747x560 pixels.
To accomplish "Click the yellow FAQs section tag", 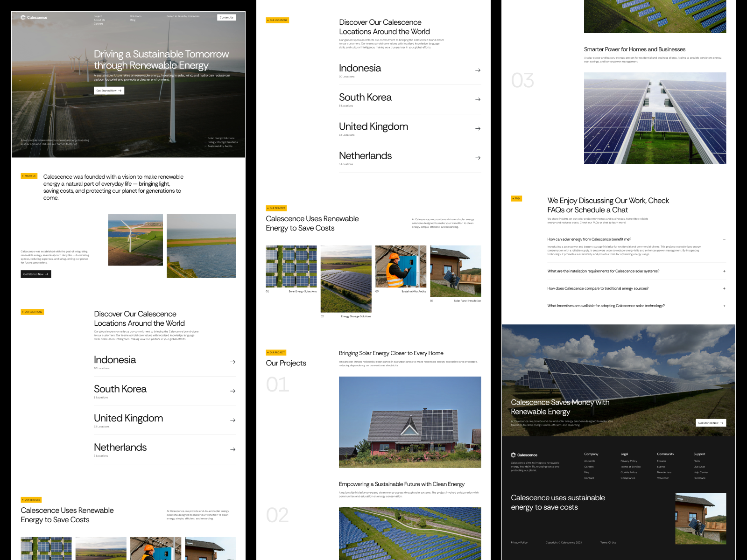I will click(516, 199).
